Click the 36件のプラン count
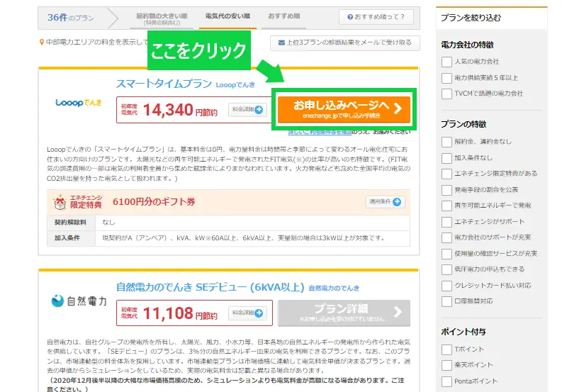Screen dimensions: 579x392 (x=71, y=17)
